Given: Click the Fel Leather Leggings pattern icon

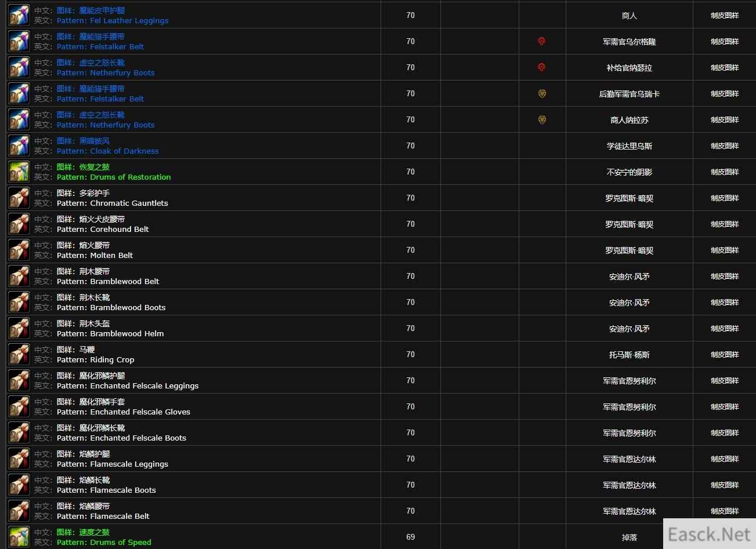Looking at the screenshot, I should pyautogui.click(x=19, y=15).
